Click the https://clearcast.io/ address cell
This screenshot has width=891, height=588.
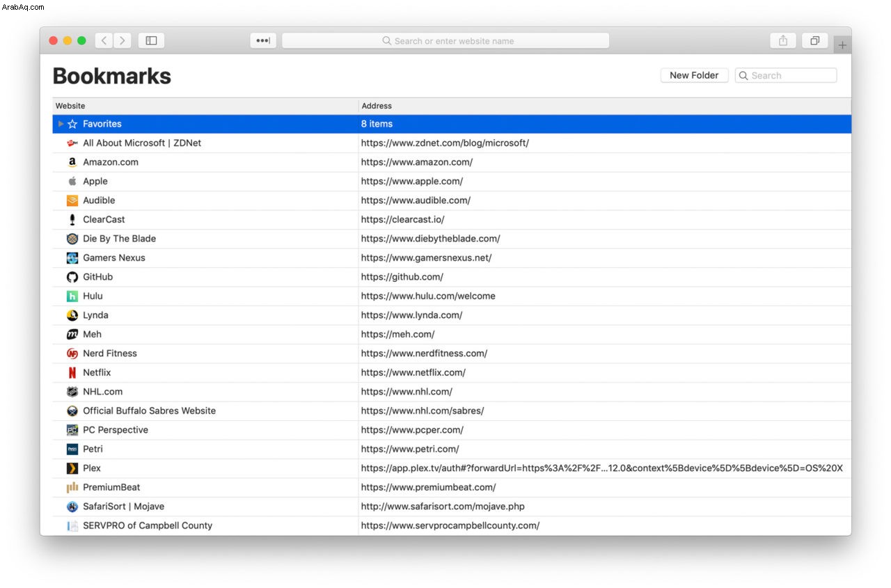pos(402,220)
